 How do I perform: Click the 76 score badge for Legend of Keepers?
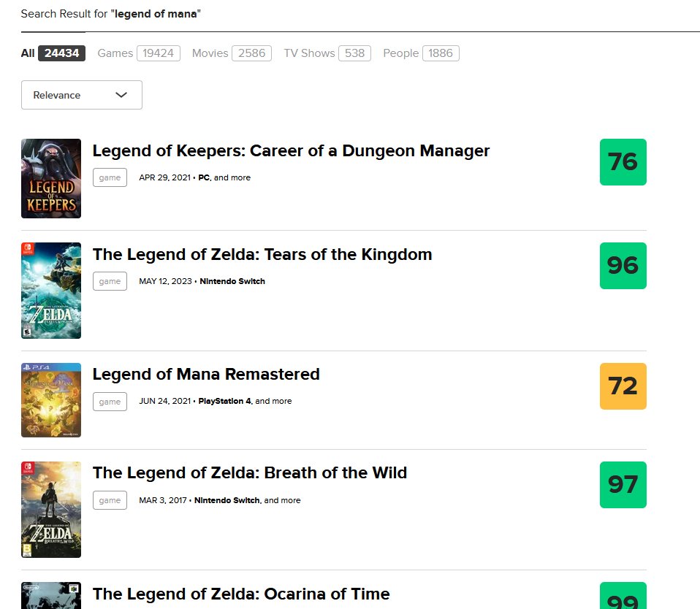[x=623, y=162]
